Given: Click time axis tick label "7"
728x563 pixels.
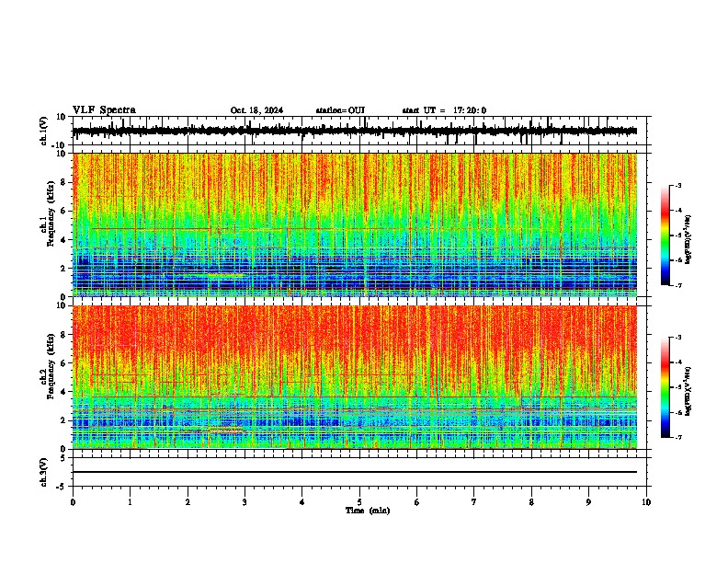Looking at the screenshot, I should [474, 502].
